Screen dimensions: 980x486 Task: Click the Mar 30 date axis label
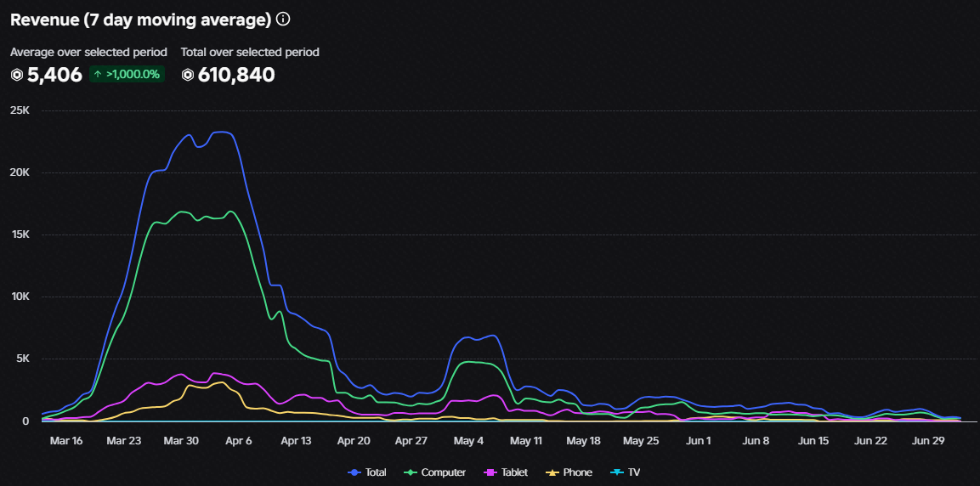coord(181,440)
